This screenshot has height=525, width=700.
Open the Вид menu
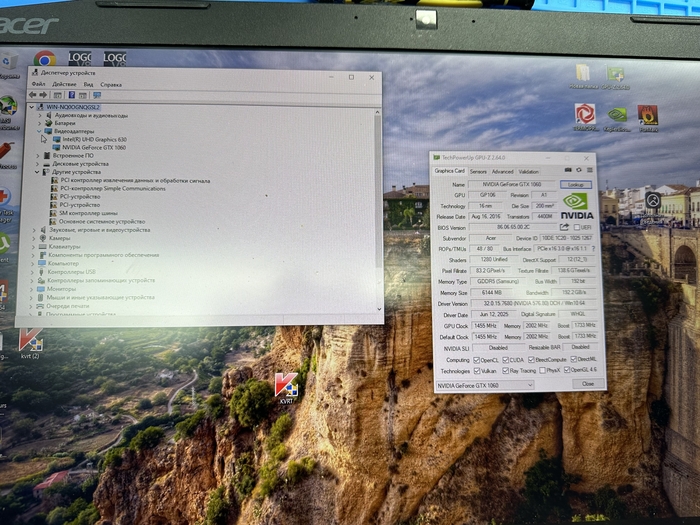88,84
